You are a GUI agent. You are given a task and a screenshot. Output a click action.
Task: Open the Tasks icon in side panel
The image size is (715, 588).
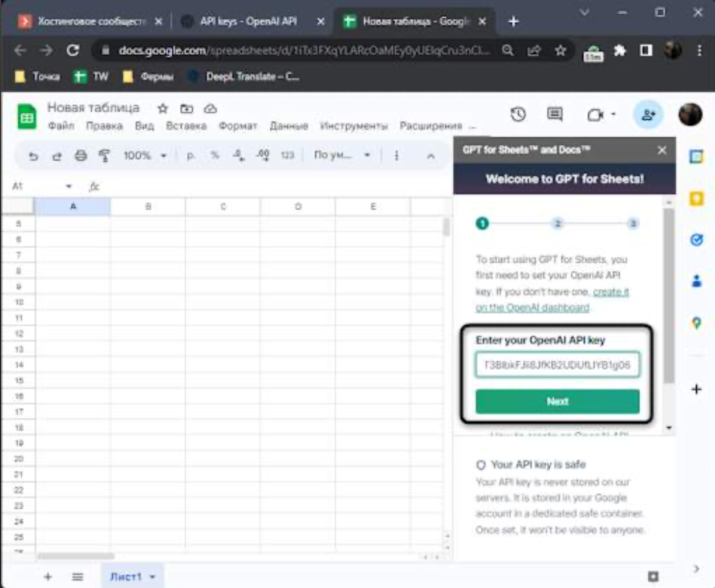696,240
